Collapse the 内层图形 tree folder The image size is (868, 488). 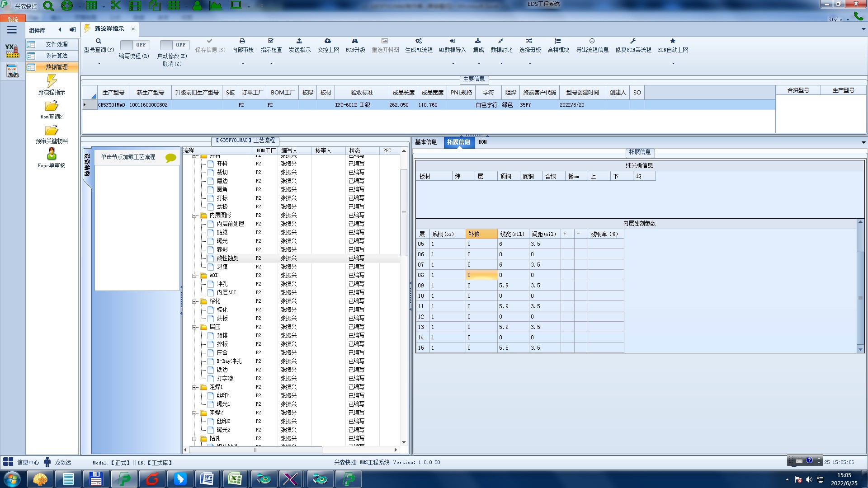click(194, 216)
